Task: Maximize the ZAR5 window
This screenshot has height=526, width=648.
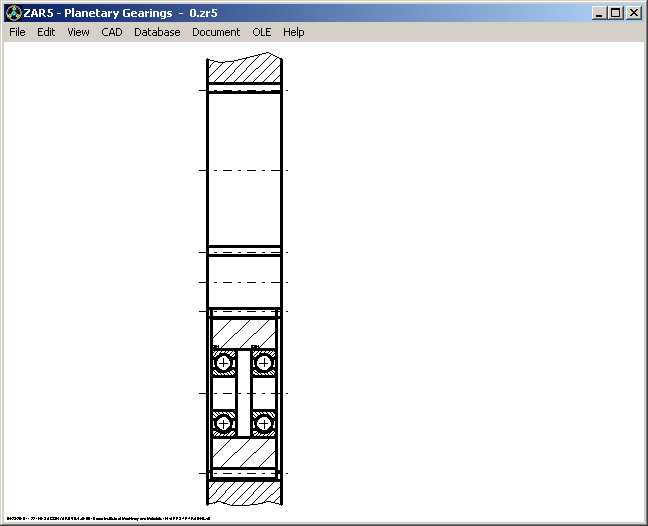Action: coord(615,13)
